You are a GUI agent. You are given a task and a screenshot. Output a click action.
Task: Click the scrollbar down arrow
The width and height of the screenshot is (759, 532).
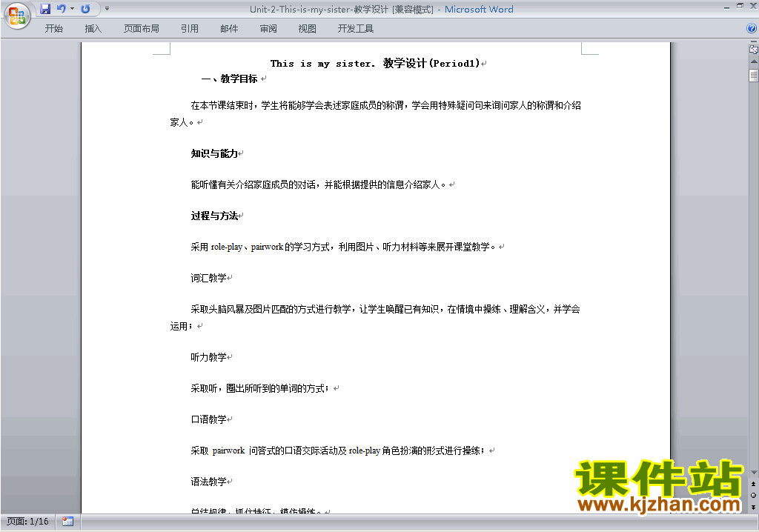click(x=754, y=473)
